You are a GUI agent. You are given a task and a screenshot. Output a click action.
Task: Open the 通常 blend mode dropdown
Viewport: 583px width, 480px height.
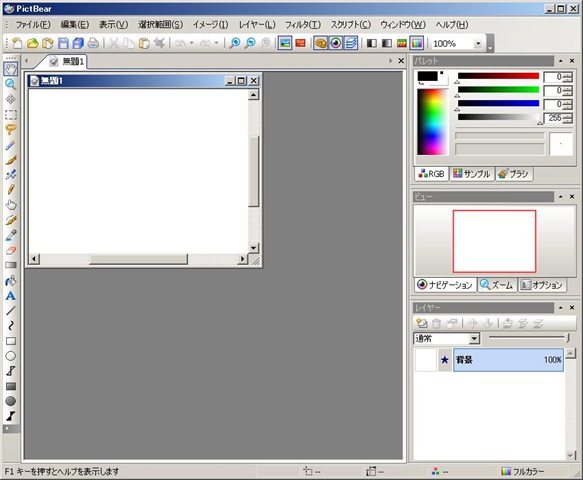(x=474, y=339)
